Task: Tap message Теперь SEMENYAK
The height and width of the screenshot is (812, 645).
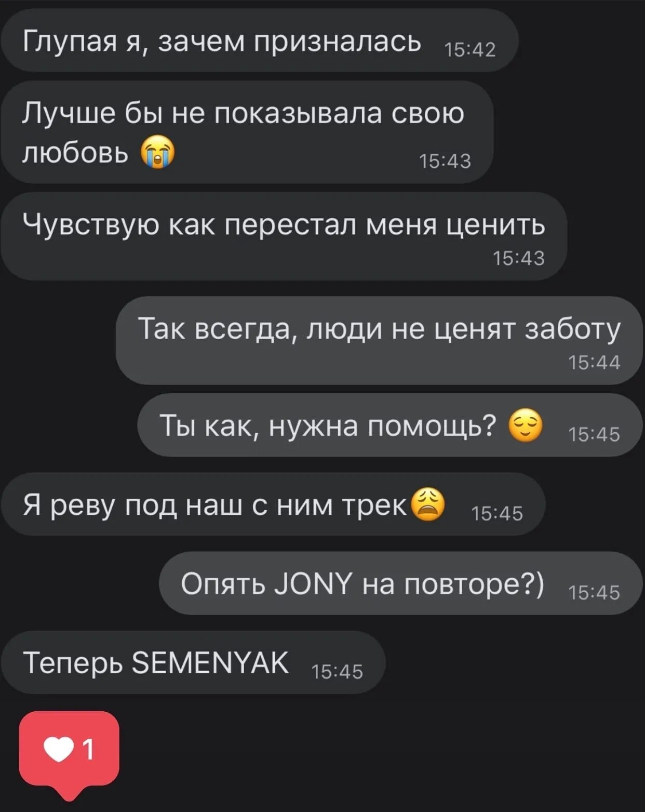Action: [x=193, y=662]
